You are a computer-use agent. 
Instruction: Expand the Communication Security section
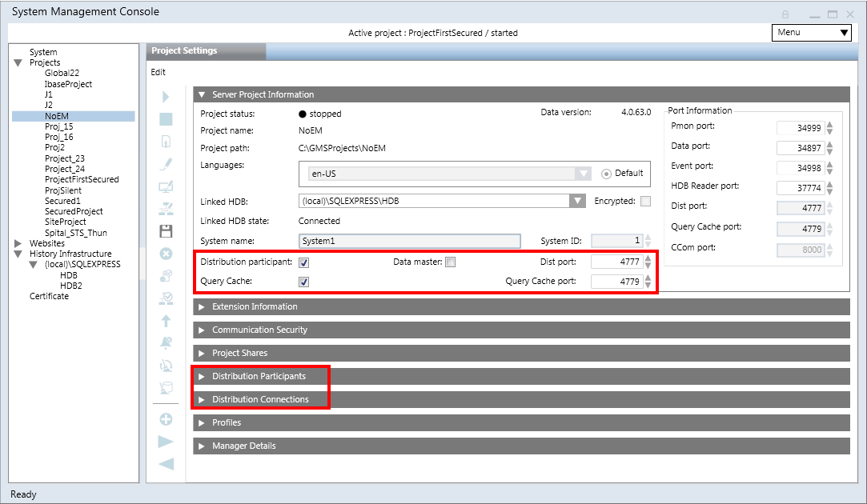259,330
